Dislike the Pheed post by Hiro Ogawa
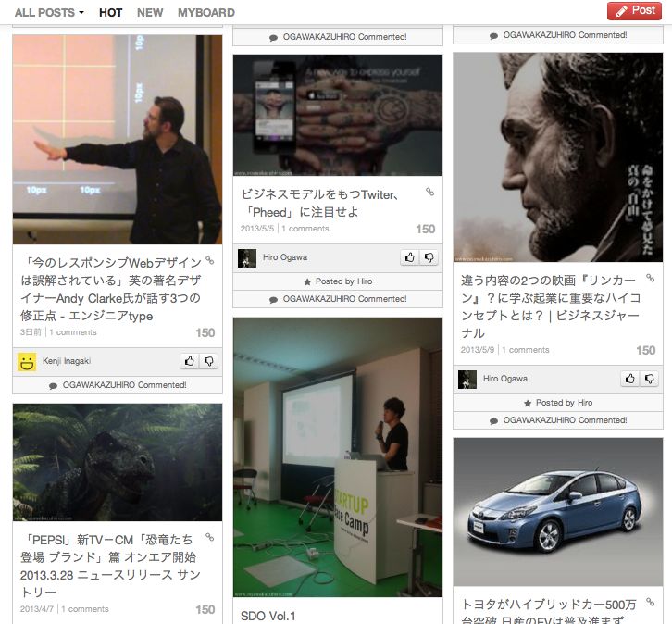The width and height of the screenshot is (672, 624). 429,256
